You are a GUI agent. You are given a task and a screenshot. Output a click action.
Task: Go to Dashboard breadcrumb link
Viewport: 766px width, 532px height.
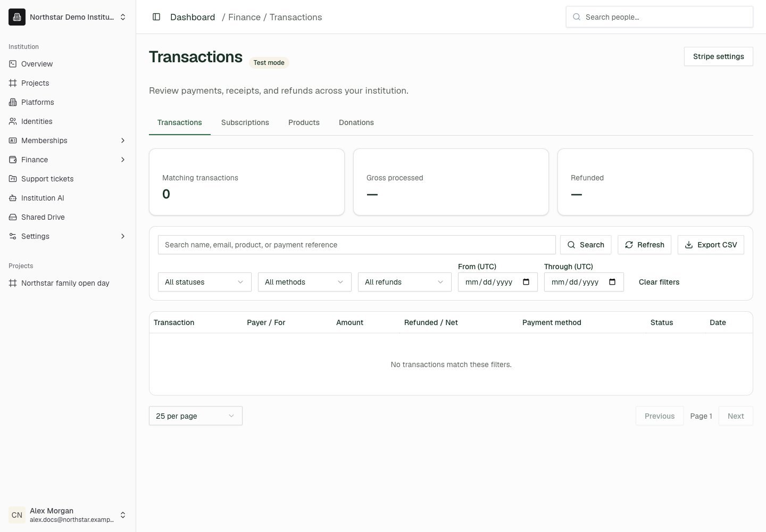(193, 17)
